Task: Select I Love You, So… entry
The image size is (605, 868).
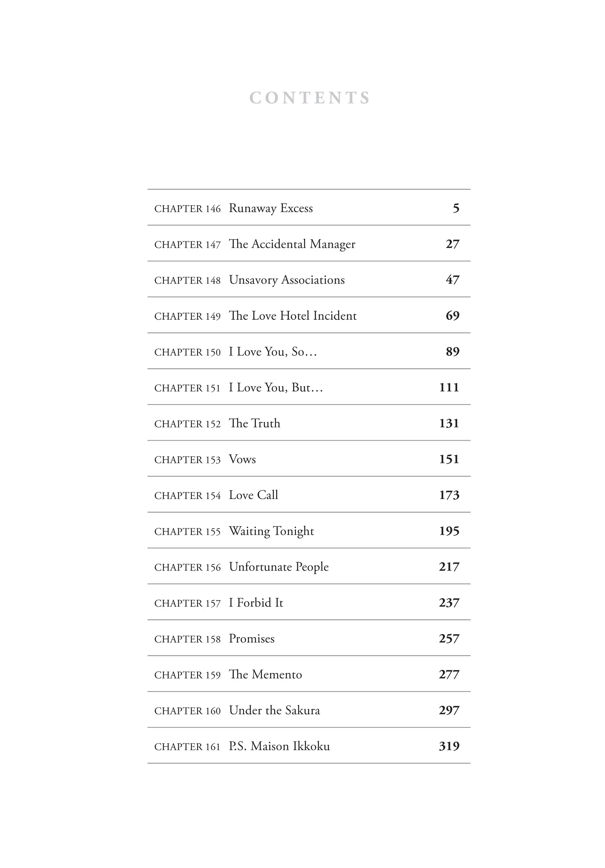Action: (309, 352)
